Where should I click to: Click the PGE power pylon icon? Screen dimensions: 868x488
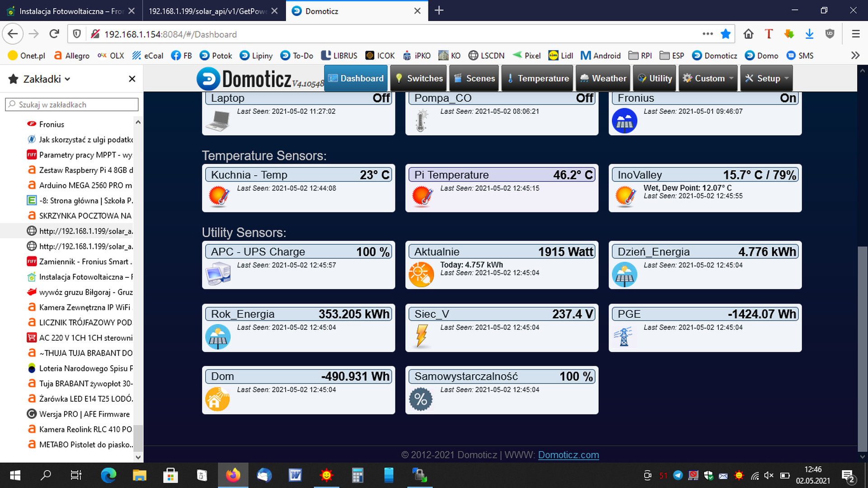pyautogui.click(x=624, y=337)
